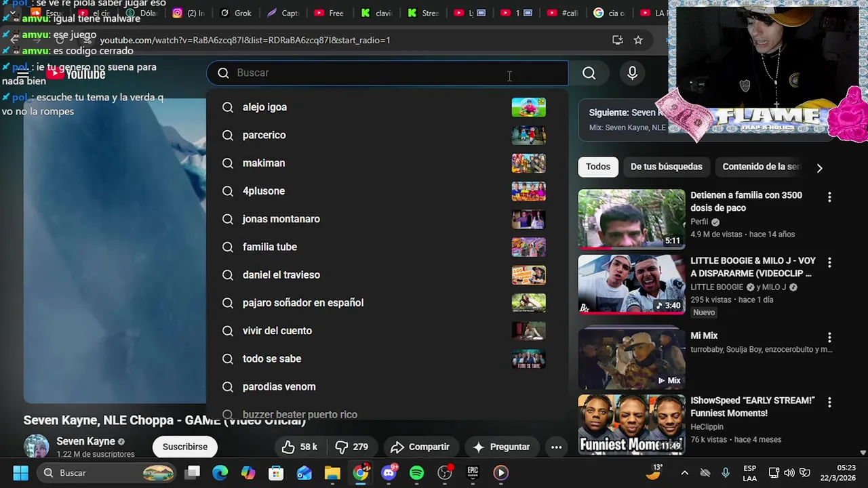
Task: Switch to the Instagram browser tab
Action: (x=189, y=13)
